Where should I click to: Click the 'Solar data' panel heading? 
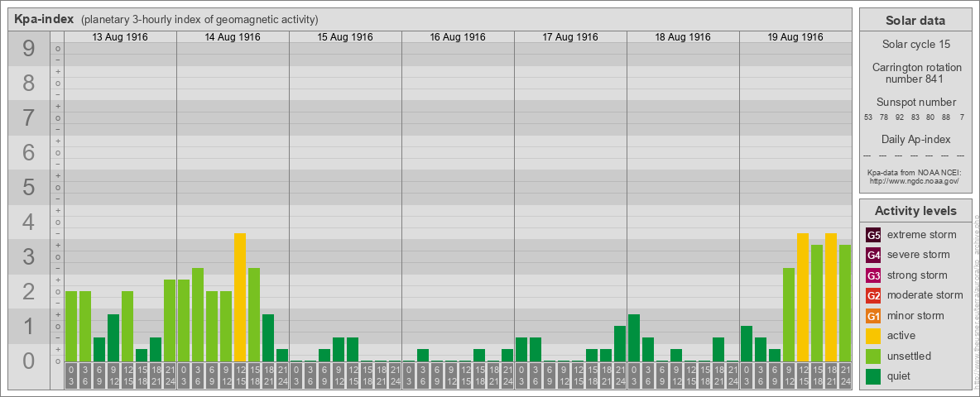[915, 21]
